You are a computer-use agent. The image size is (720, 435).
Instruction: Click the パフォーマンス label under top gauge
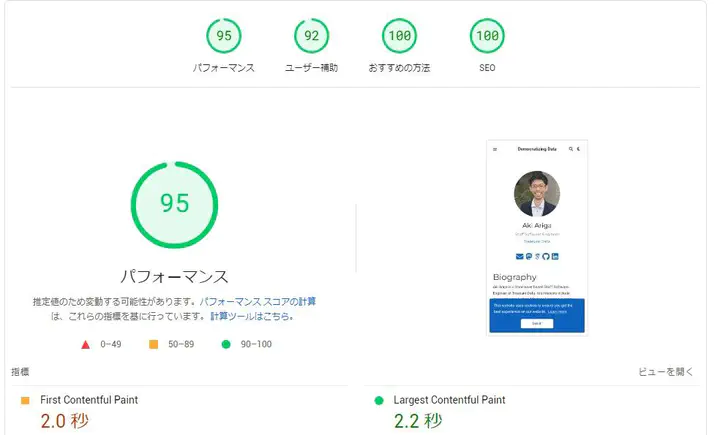pos(224,68)
